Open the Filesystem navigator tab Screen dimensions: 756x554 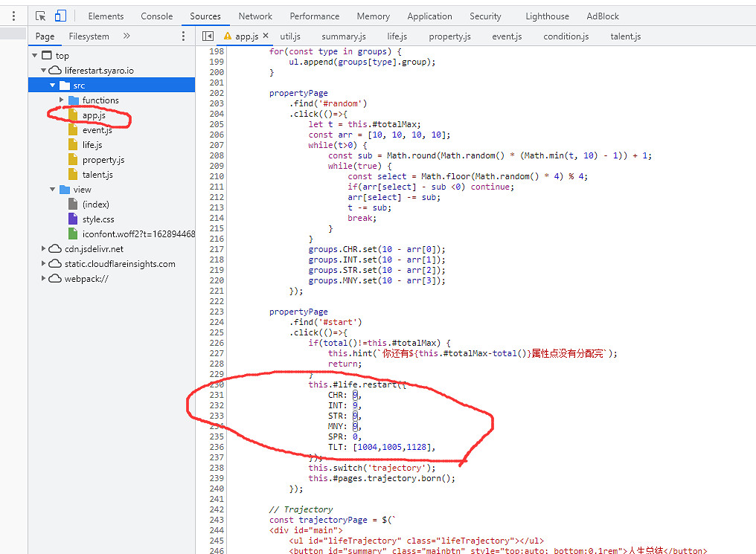tap(89, 36)
